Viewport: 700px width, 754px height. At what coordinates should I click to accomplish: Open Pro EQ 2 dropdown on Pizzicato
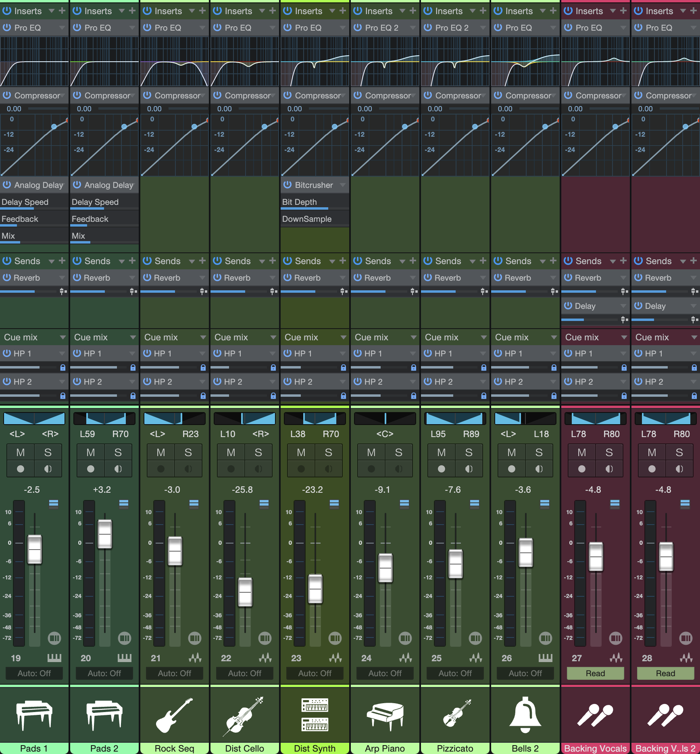click(483, 28)
